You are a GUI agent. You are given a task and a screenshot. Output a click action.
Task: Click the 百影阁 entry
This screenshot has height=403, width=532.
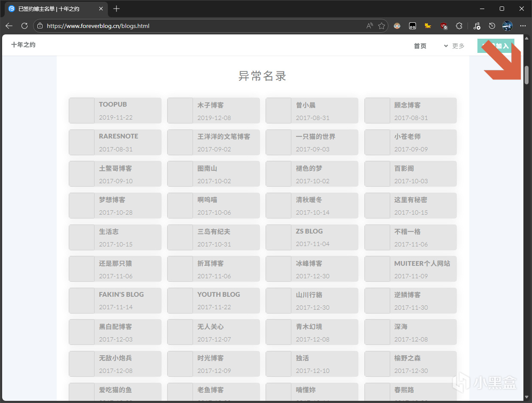(x=410, y=174)
